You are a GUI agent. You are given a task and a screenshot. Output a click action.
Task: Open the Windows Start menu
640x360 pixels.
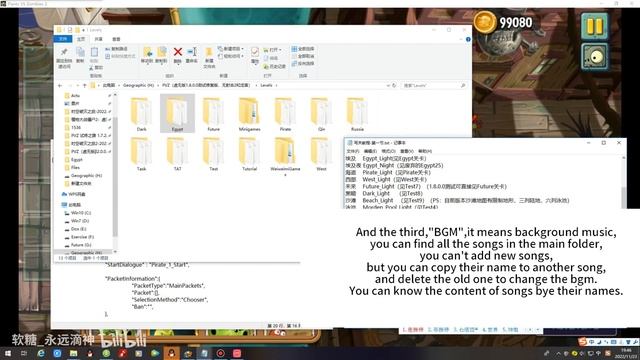click(x=8, y=353)
